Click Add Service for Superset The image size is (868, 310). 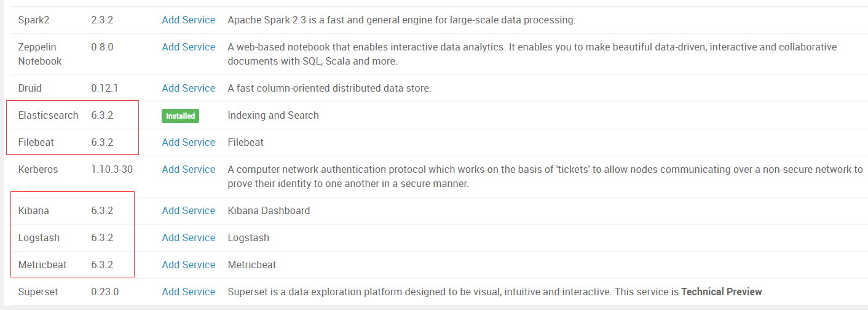point(189,292)
